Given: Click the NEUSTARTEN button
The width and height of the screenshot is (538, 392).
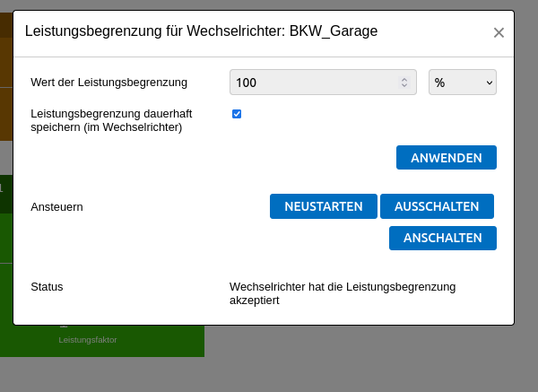Looking at the screenshot, I should point(323,206).
